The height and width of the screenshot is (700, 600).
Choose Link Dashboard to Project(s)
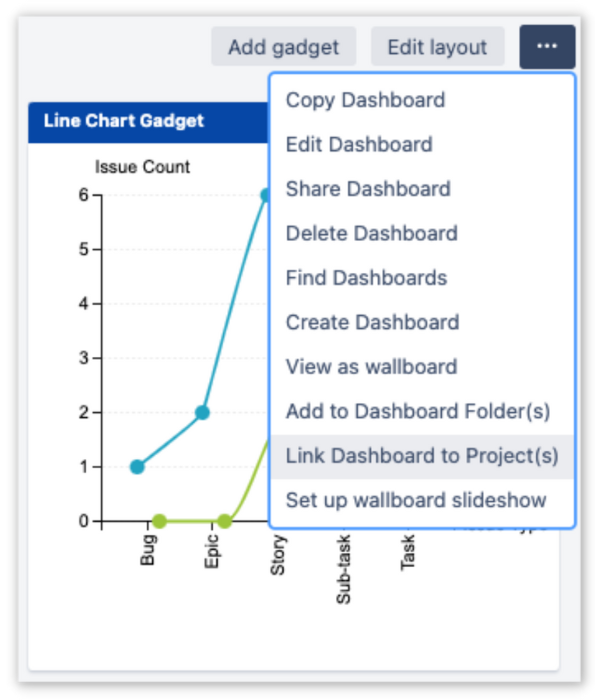point(422,456)
